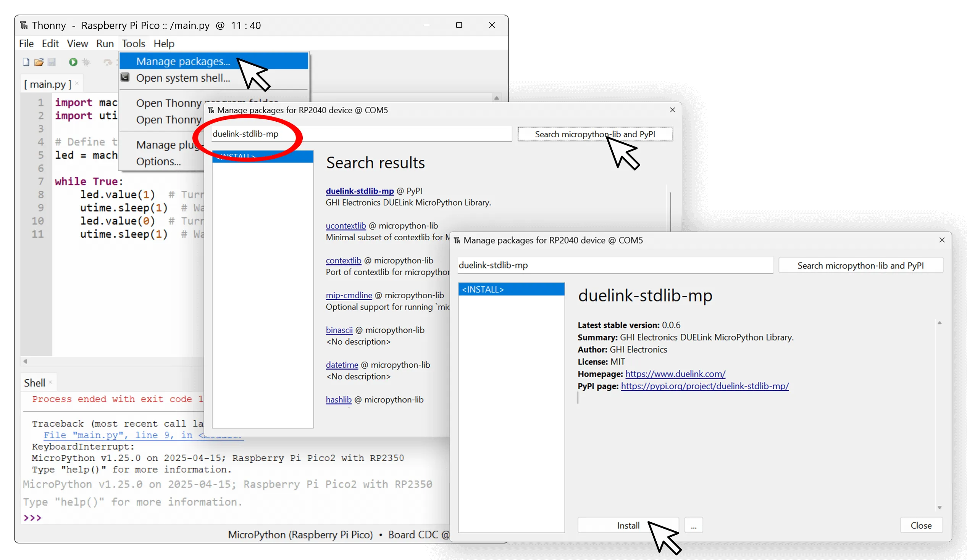Install the duelink-stdlib-mp package

tap(628, 525)
